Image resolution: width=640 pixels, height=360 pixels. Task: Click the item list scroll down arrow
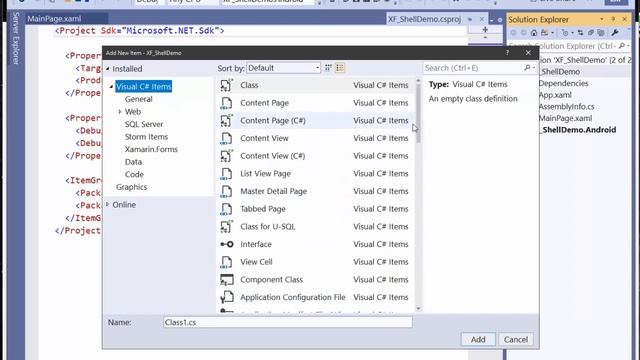click(418, 309)
